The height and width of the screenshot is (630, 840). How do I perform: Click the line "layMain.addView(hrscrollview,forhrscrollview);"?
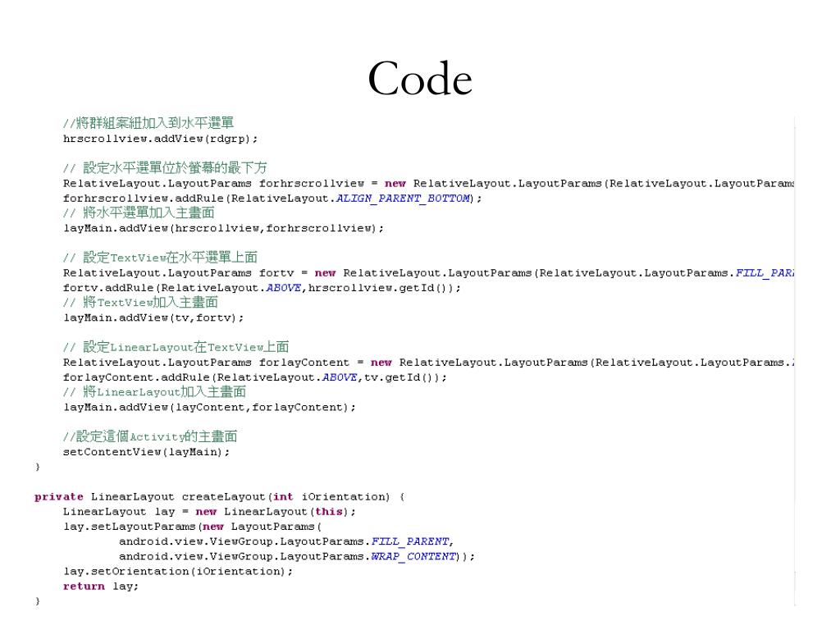click(x=223, y=228)
